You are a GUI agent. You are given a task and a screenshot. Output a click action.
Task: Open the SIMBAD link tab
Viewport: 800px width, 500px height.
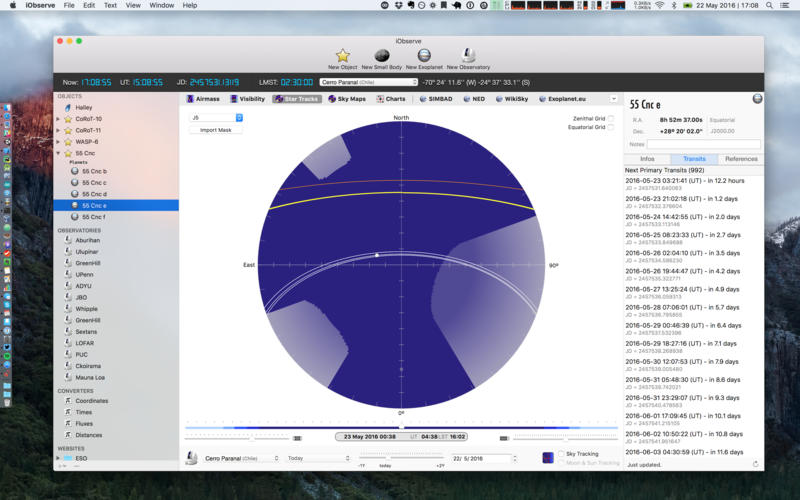click(x=437, y=99)
